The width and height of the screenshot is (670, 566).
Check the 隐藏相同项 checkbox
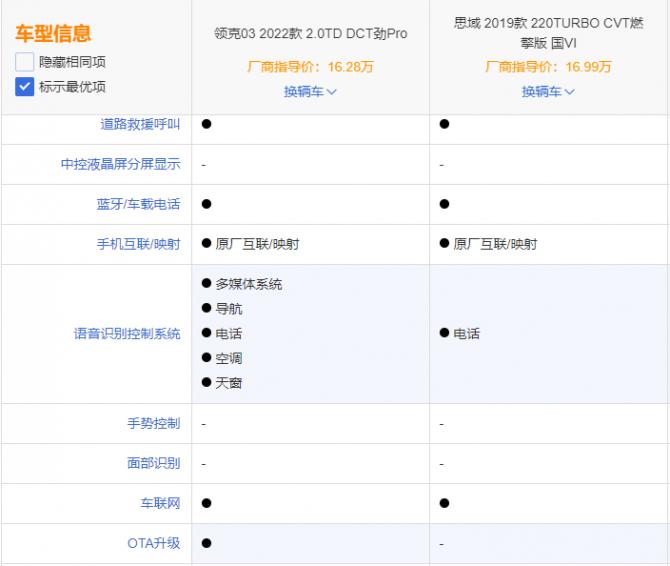pyautogui.click(x=25, y=62)
